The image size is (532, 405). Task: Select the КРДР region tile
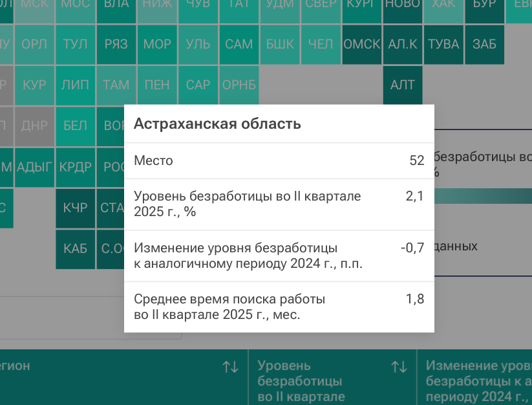point(76,167)
